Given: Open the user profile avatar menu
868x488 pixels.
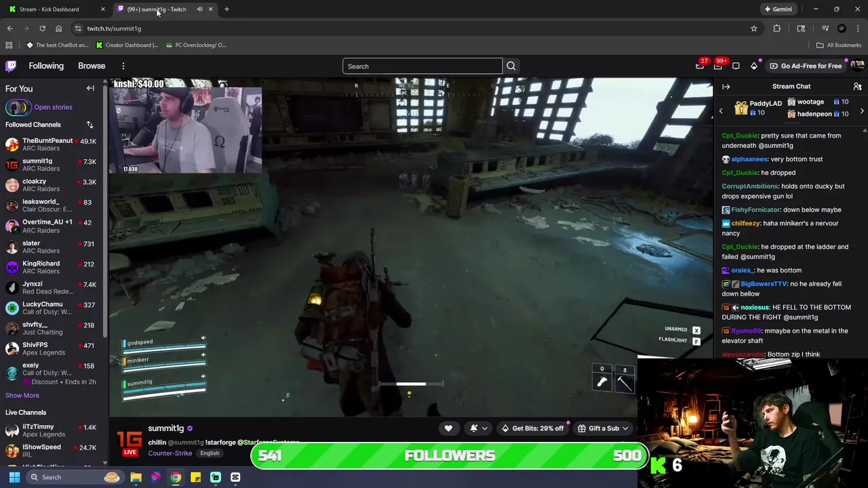Looking at the screenshot, I should point(857,66).
